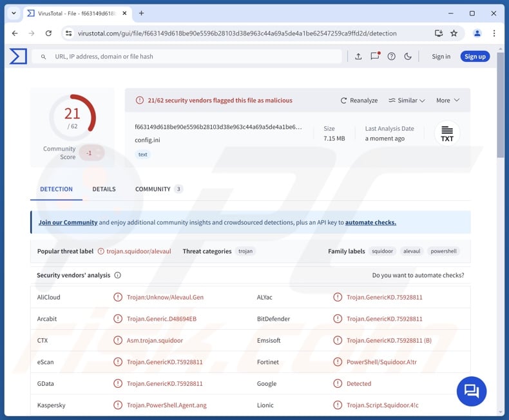The image size is (509, 420).
Task: Click the Reanalyze button
Action: click(359, 100)
